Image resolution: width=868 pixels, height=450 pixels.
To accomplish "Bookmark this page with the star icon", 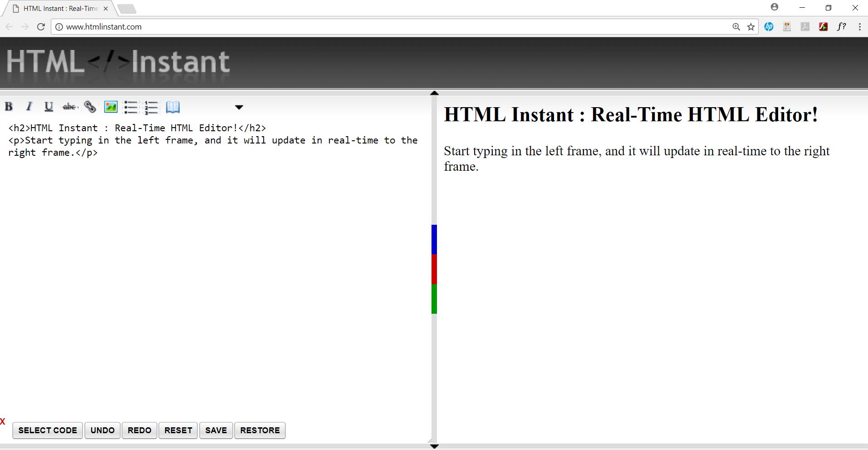I will point(751,27).
